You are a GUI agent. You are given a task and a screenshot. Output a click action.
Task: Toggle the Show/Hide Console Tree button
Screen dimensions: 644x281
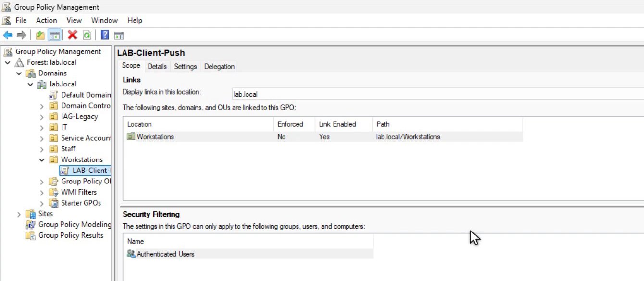[54, 35]
